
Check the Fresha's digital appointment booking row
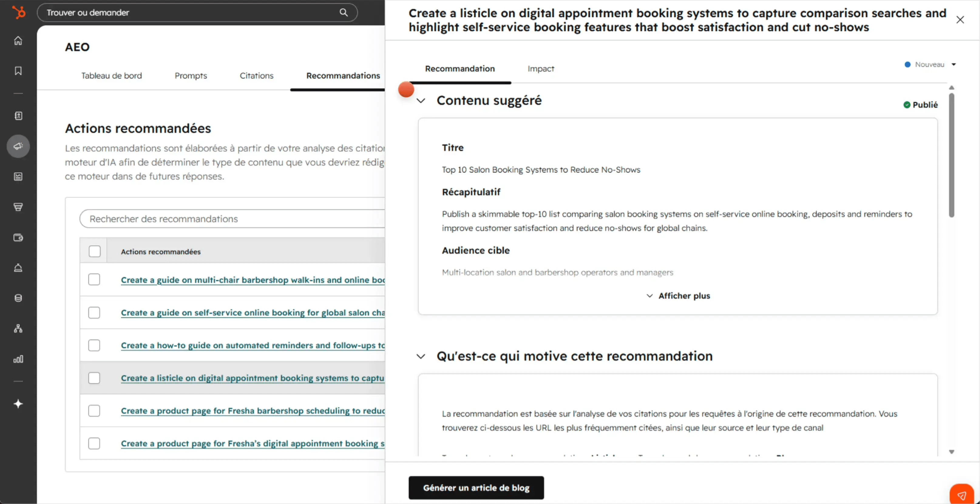tap(94, 444)
